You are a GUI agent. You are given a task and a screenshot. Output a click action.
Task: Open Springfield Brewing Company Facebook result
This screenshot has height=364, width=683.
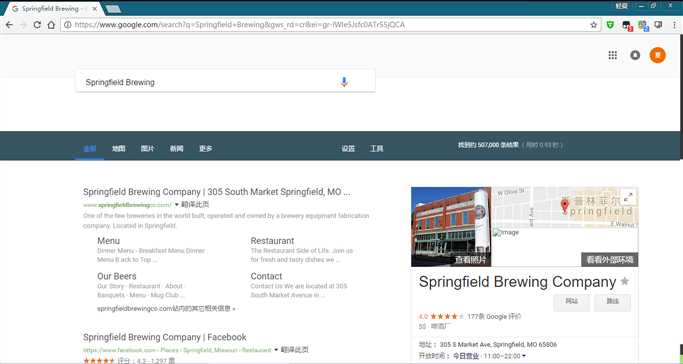165,337
